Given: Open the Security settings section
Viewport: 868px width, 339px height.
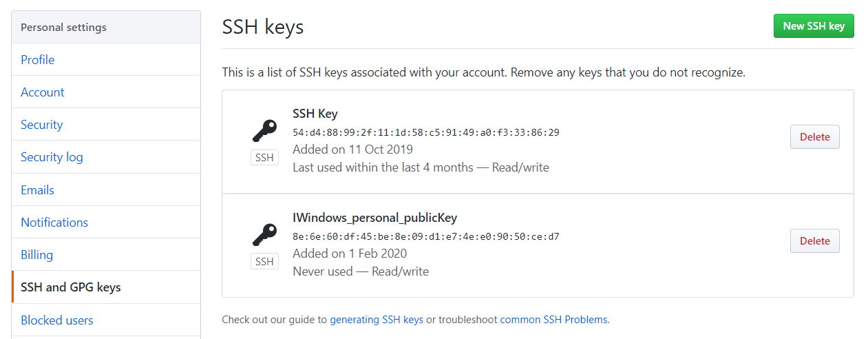Looking at the screenshot, I should coord(42,125).
